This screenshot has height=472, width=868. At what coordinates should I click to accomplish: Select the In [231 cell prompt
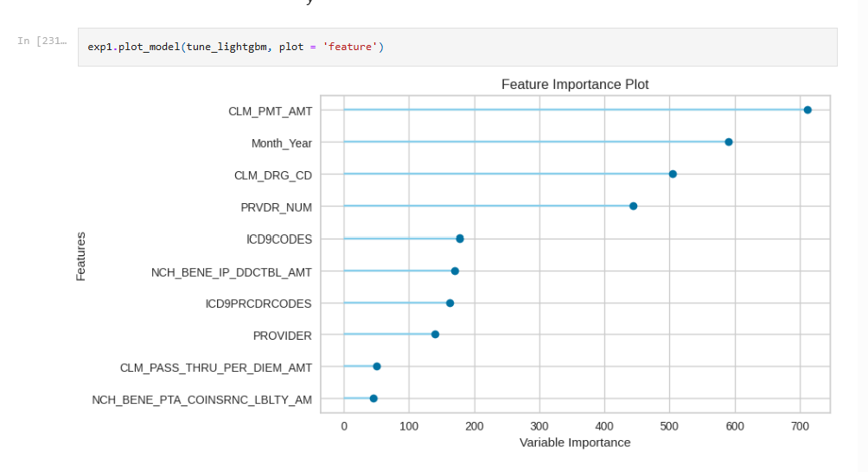click(x=41, y=41)
